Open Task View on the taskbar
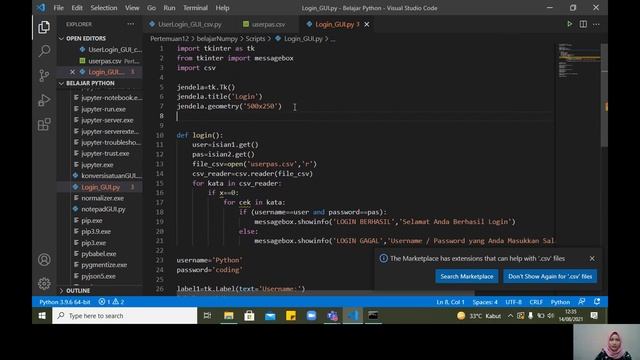 pyautogui.click(x=207, y=316)
